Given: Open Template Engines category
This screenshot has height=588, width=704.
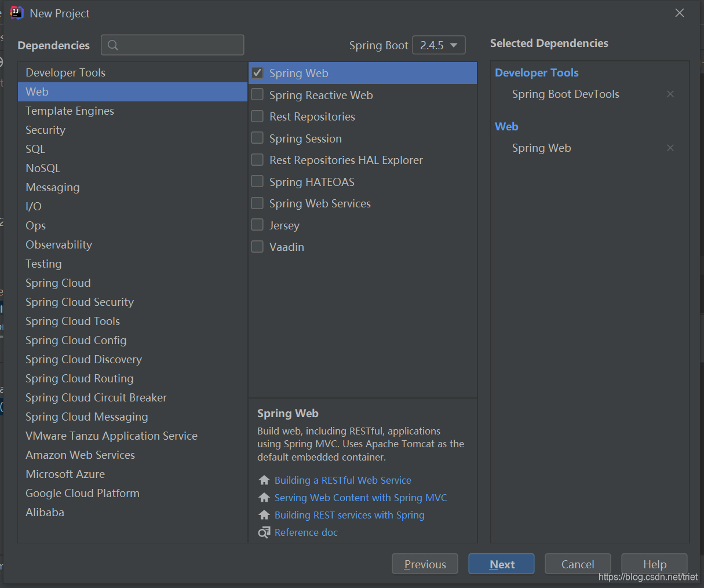Looking at the screenshot, I should (x=133, y=111).
